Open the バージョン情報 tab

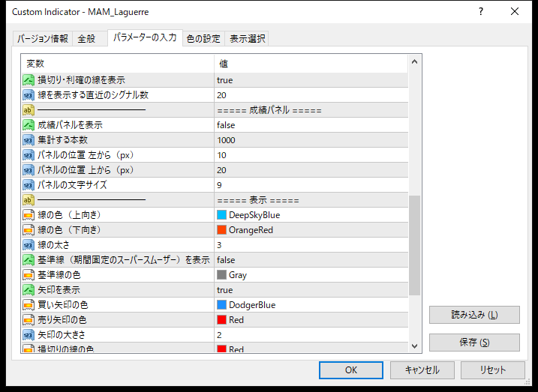pyautogui.click(x=43, y=39)
